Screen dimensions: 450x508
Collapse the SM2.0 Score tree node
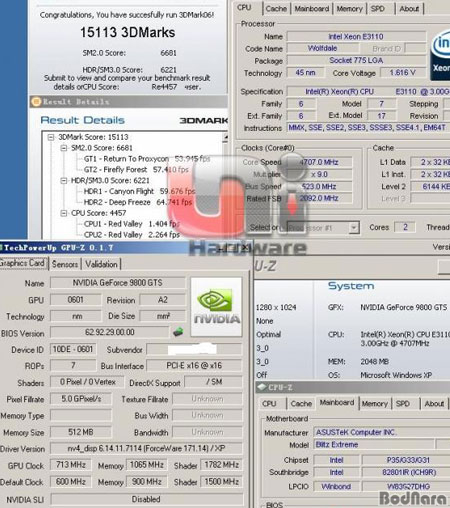click(x=63, y=148)
